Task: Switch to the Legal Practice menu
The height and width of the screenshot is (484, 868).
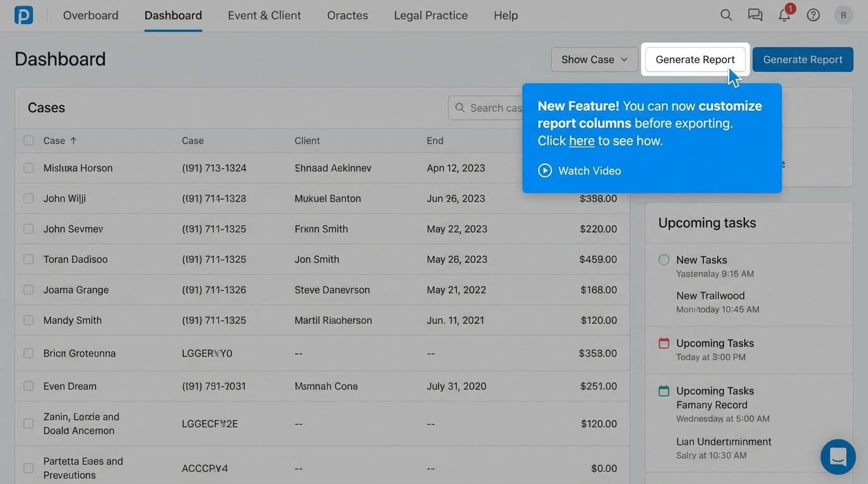Action: [x=430, y=14]
